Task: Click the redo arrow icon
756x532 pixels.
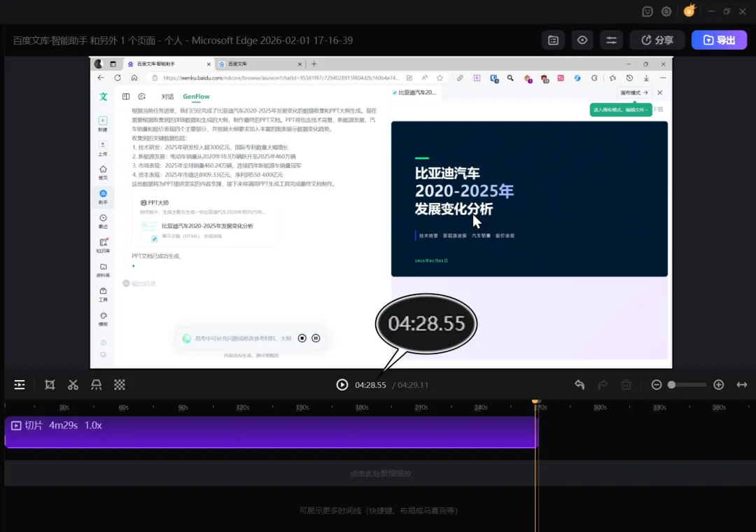Action: coord(603,384)
